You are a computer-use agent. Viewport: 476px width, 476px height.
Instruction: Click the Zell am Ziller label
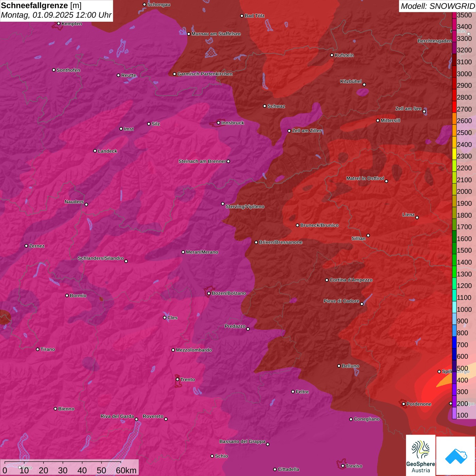coord(307,131)
